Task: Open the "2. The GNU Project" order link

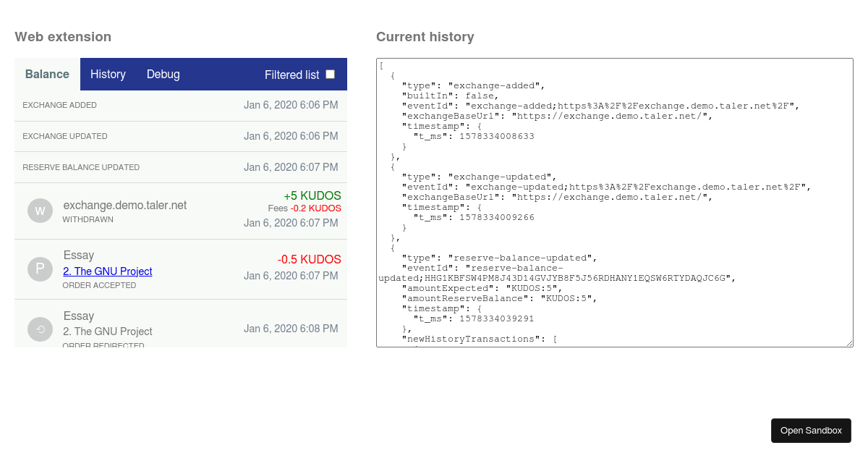Action: coord(106,271)
